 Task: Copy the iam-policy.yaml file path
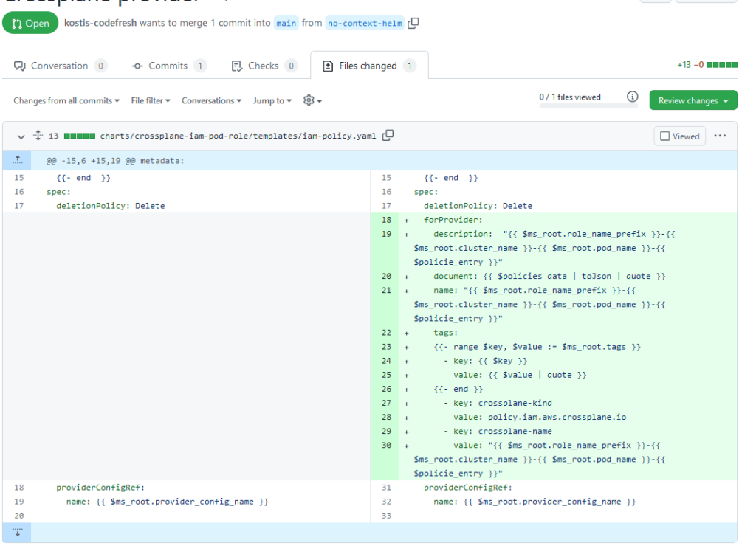click(x=388, y=136)
